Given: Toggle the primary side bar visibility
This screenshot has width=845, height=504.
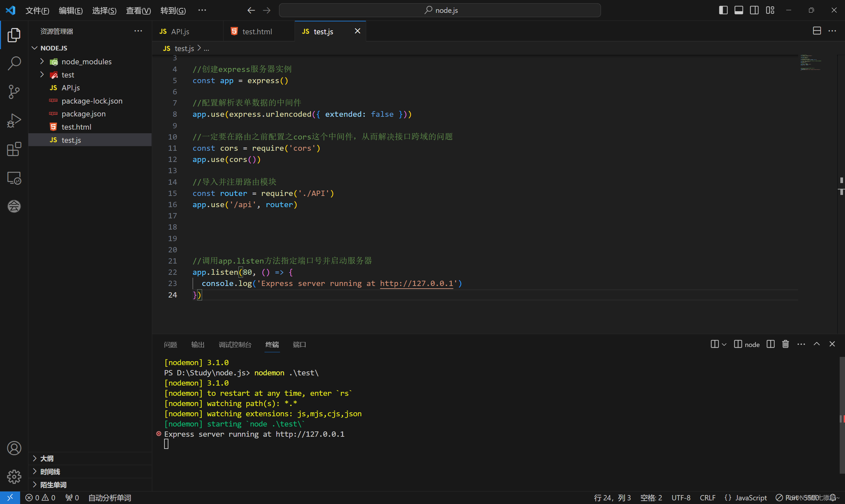Looking at the screenshot, I should (x=723, y=10).
